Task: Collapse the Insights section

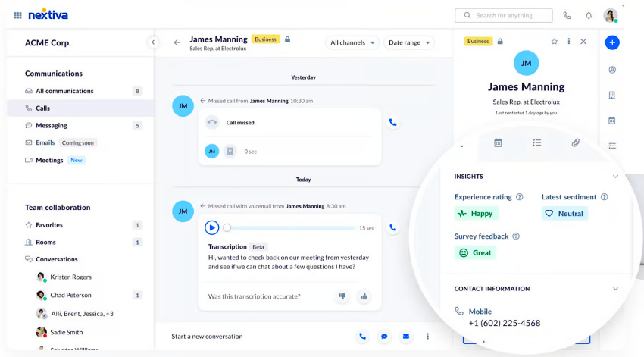Action: (615, 177)
